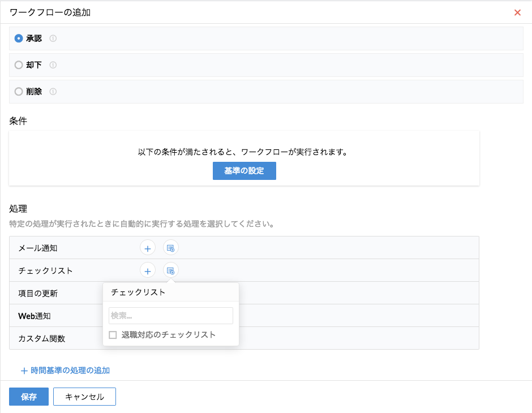
Task: Close the ワークフローの追加 dialog with the red X
Action: 517,12
